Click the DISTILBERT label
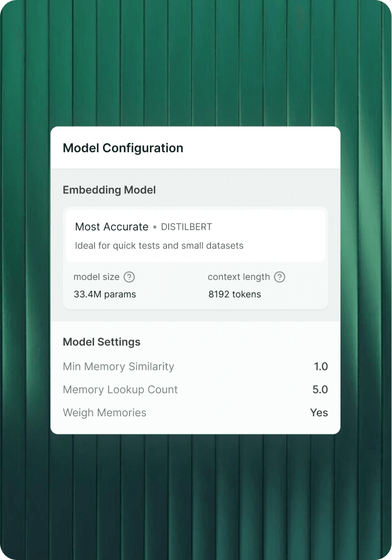 tap(186, 227)
